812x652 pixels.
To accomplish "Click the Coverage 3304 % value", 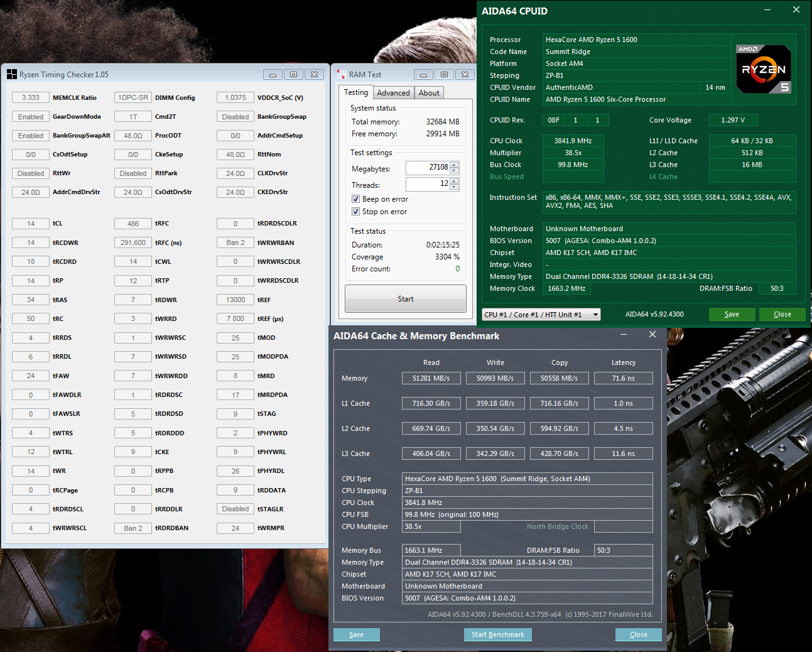I will click(447, 257).
